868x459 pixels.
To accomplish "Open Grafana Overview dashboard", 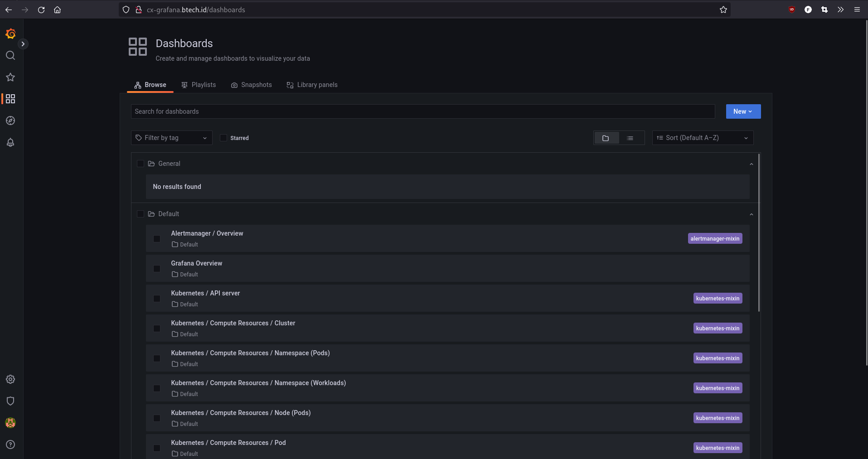I will (x=197, y=263).
